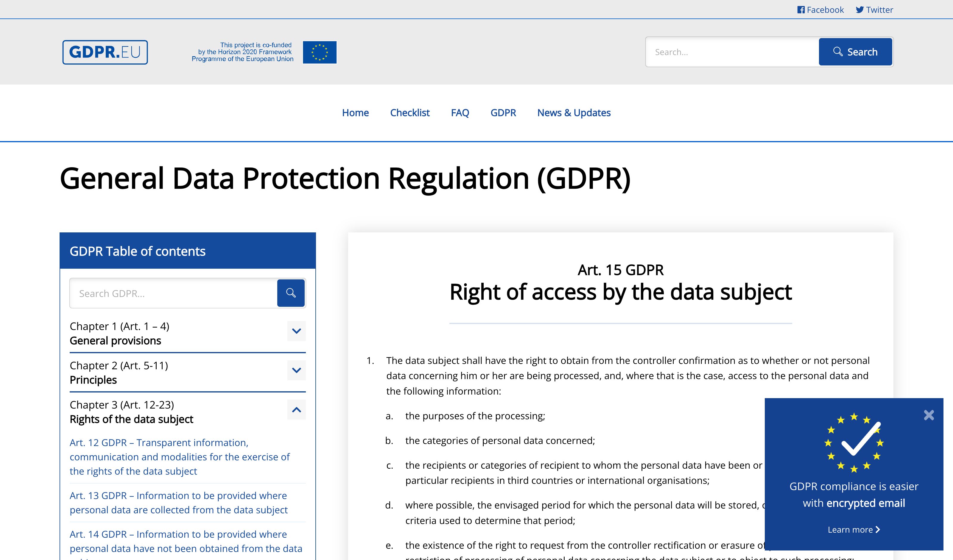Click the Chapter 3 (Art. 12-23) heading text
The image size is (953, 560).
[x=122, y=405]
